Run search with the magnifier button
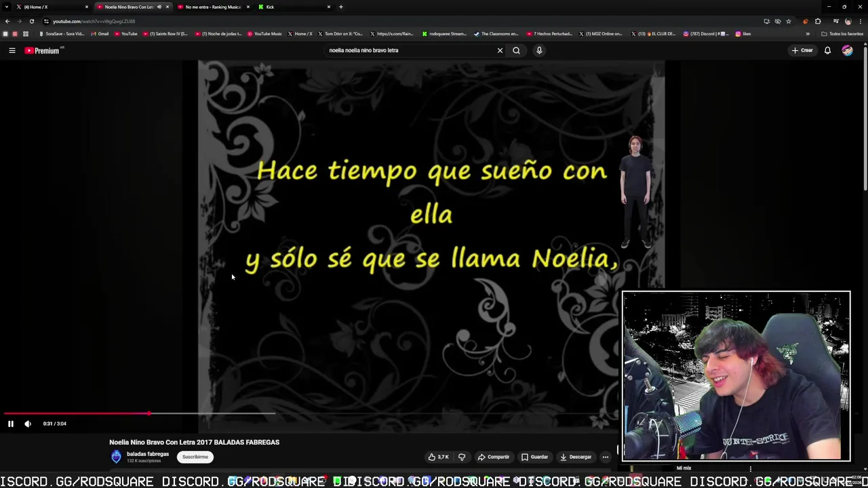868x488 pixels. 516,50
